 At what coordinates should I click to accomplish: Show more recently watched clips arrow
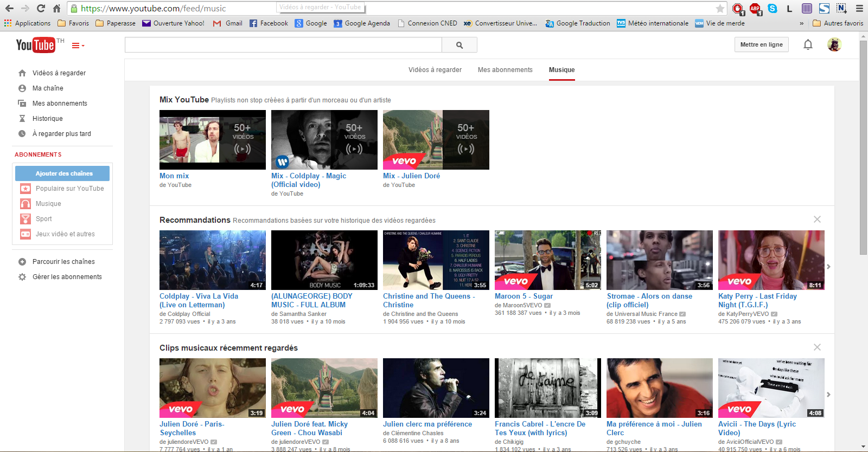click(x=828, y=395)
